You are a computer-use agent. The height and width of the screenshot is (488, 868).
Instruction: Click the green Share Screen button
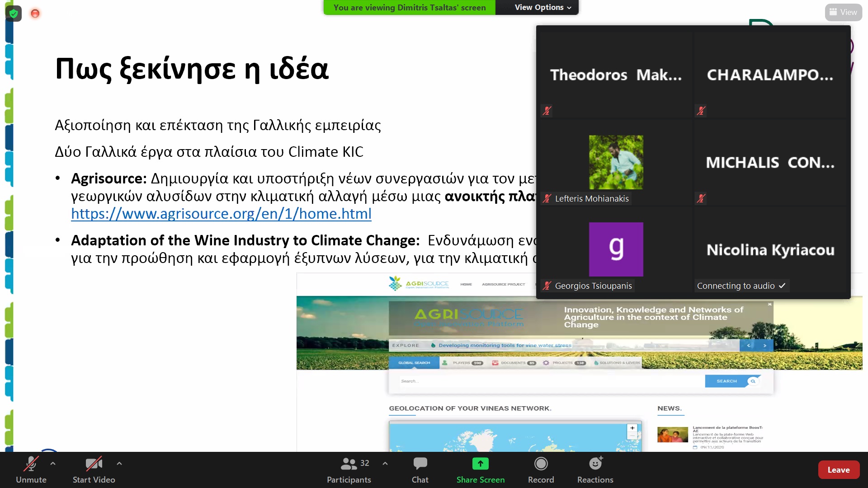click(x=481, y=470)
